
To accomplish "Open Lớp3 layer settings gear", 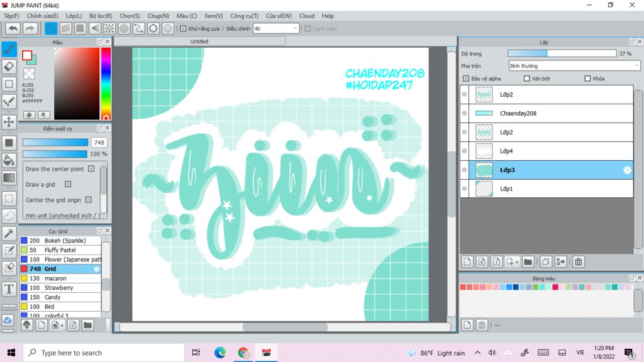I will [627, 170].
